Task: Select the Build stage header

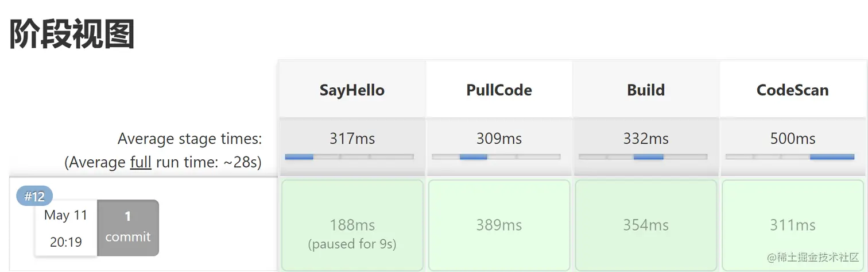Action: pos(646,90)
